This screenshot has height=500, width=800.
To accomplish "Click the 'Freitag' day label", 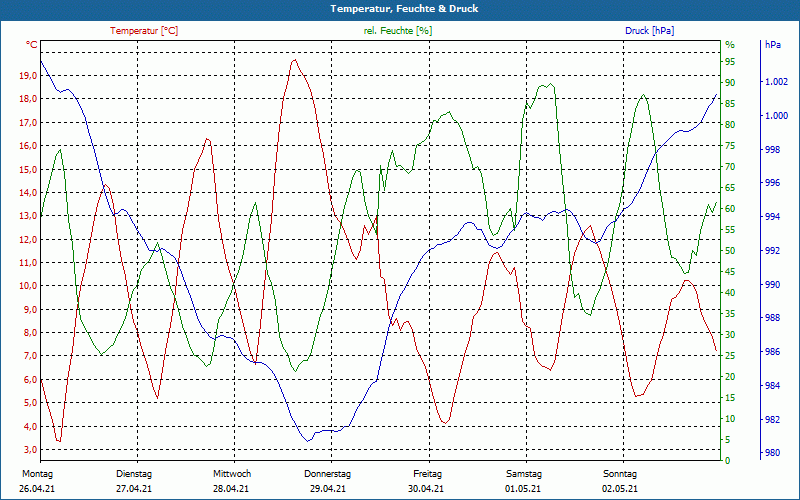I will (428, 474).
